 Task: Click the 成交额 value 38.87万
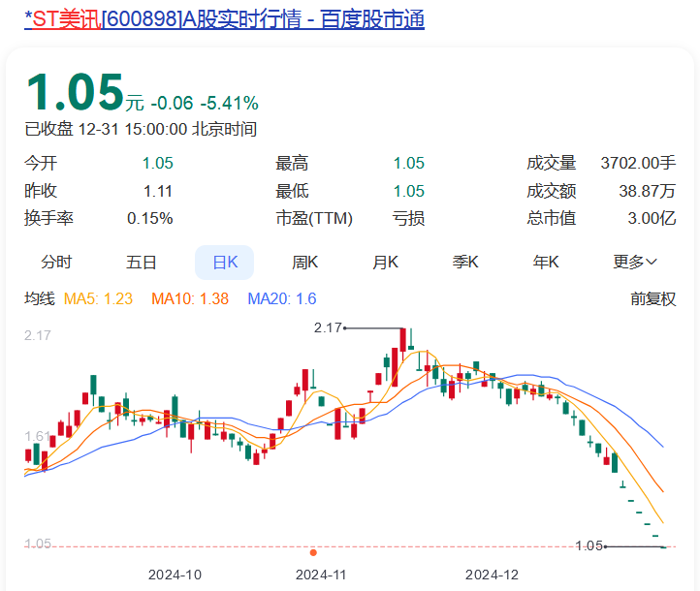648,192
